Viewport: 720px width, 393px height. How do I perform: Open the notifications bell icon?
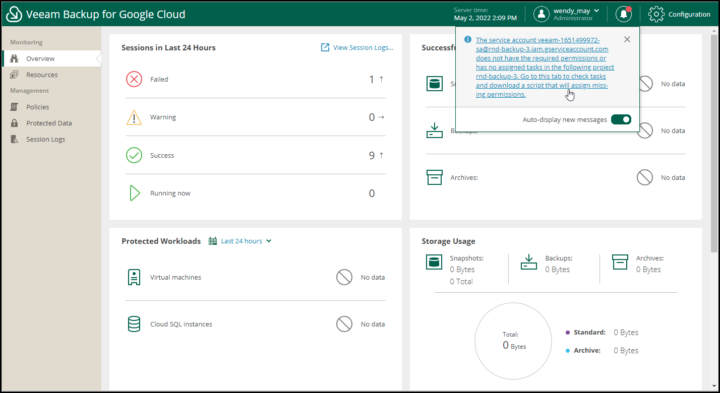[x=624, y=14]
